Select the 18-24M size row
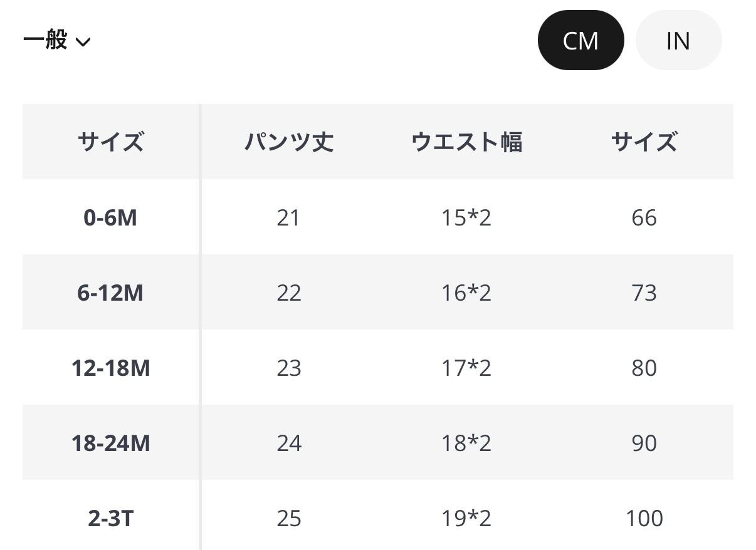This screenshot has height=550, width=756. tap(110, 443)
